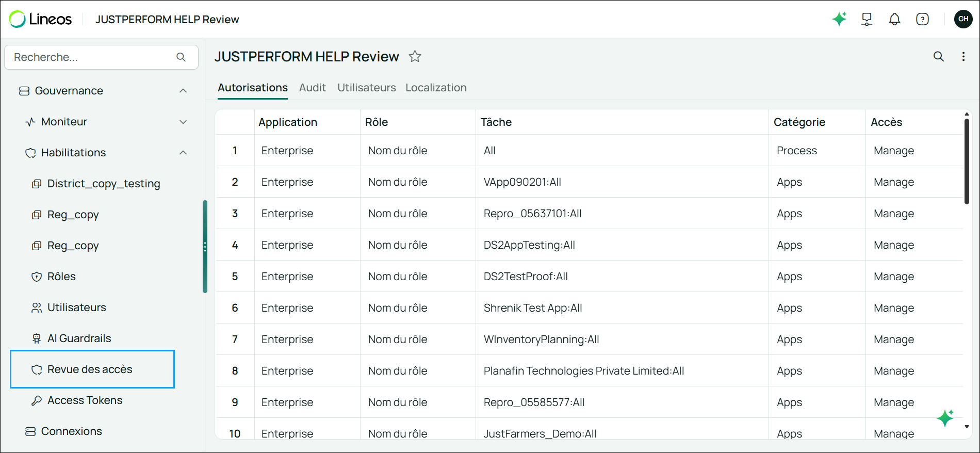The height and width of the screenshot is (453, 980).
Task: Click the scroll down arrow of the table
Action: 967,427
